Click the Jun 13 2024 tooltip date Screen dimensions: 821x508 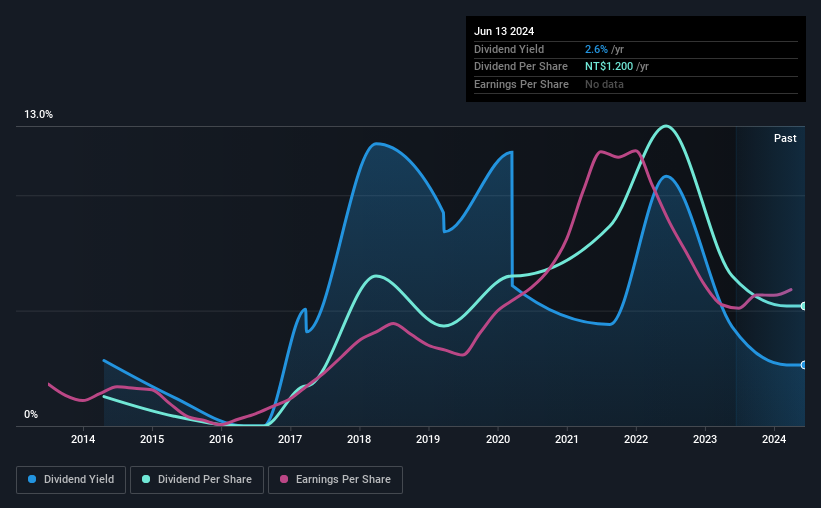504,31
